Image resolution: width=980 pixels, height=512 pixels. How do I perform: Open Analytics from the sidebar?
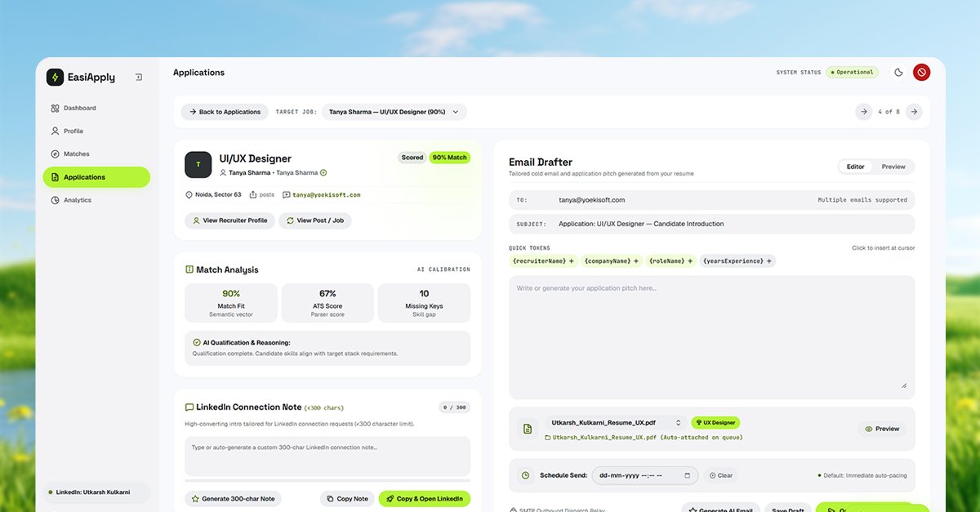coord(96,200)
